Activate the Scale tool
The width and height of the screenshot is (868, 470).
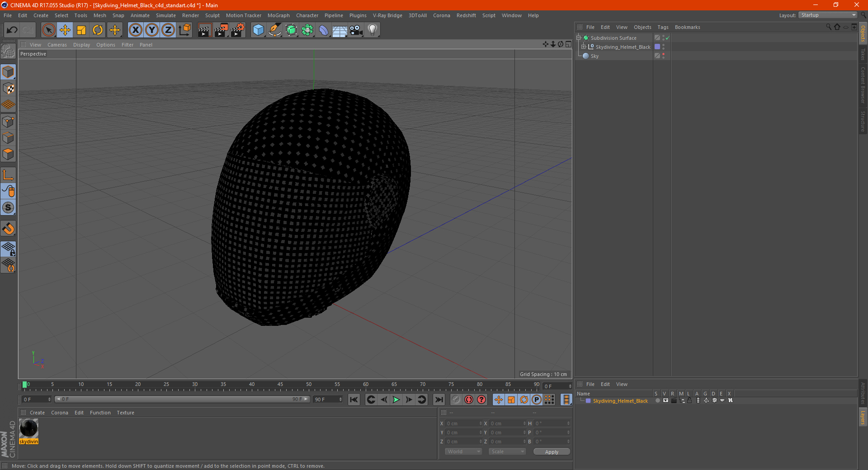pyautogui.click(x=81, y=30)
